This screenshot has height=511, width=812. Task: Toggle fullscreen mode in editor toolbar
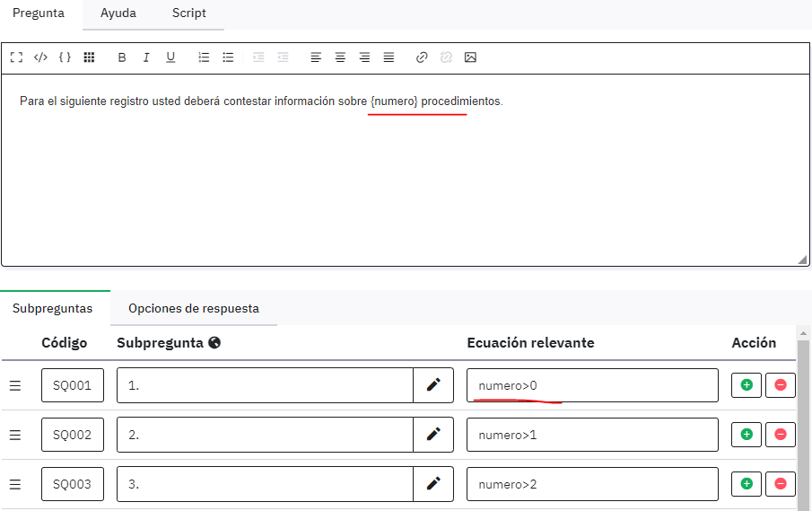pyautogui.click(x=16, y=57)
